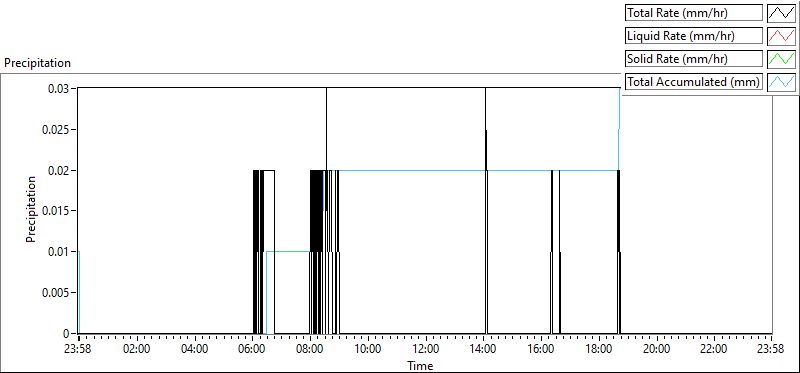Screen dimensions: 800x373
Task: Click the 10:00 time label
Action: (x=368, y=350)
